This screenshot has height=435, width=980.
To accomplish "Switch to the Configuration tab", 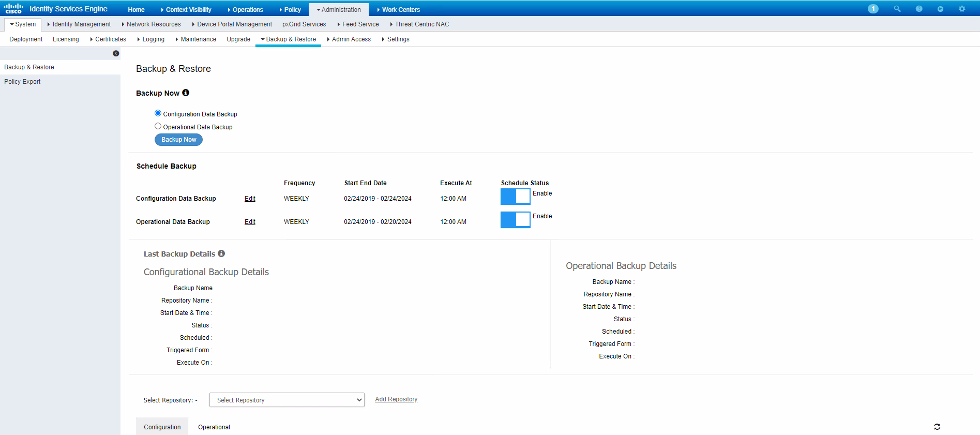I will (162, 427).
